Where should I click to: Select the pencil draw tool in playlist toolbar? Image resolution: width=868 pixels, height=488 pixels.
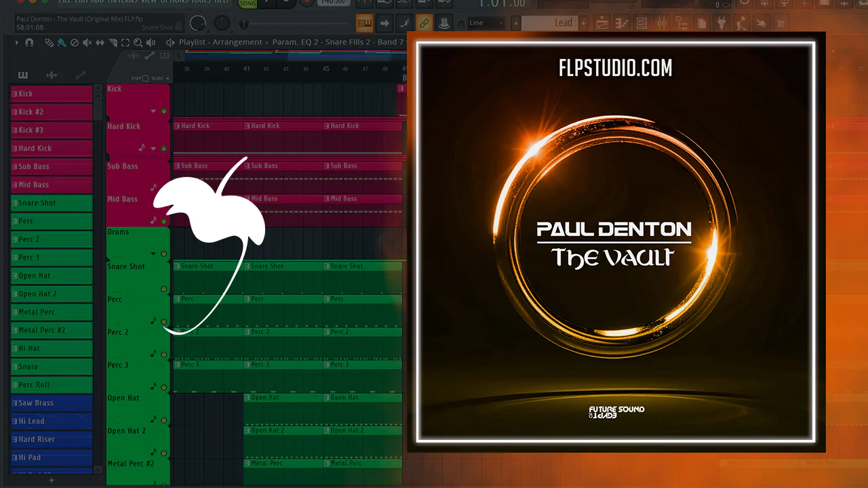tap(50, 42)
